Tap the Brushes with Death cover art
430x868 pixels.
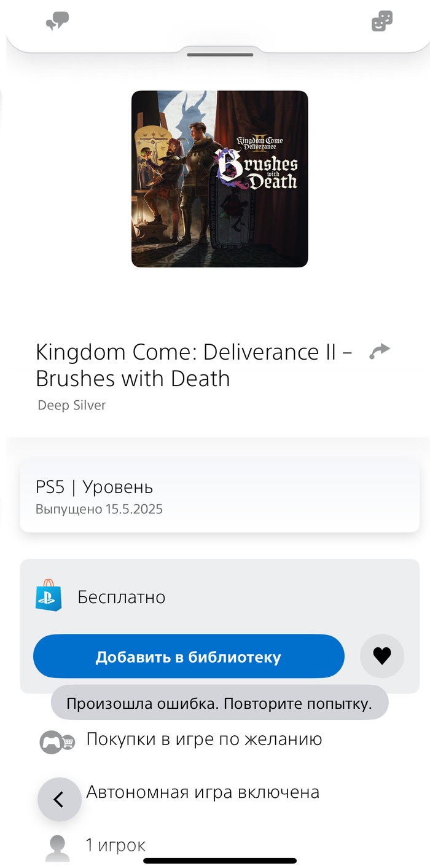coord(219,179)
